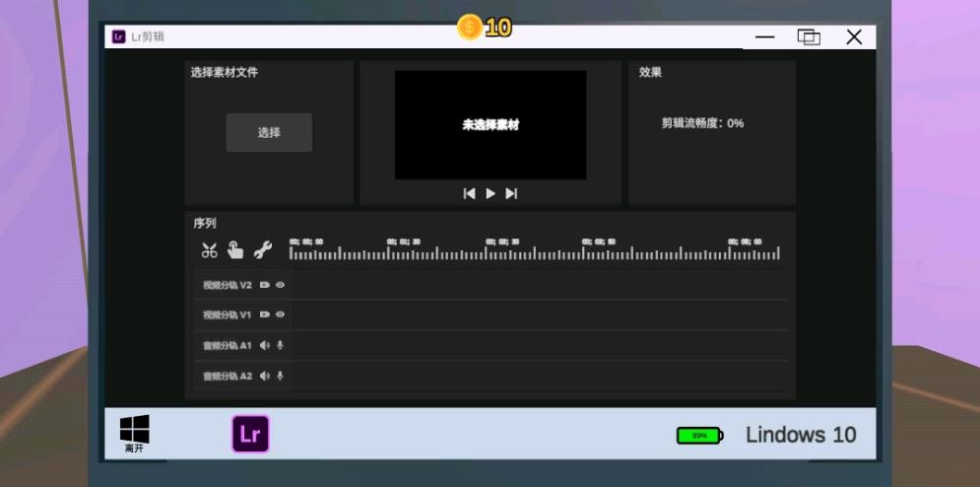
Task: Click the microphone icon on track A1
Action: coord(281,345)
